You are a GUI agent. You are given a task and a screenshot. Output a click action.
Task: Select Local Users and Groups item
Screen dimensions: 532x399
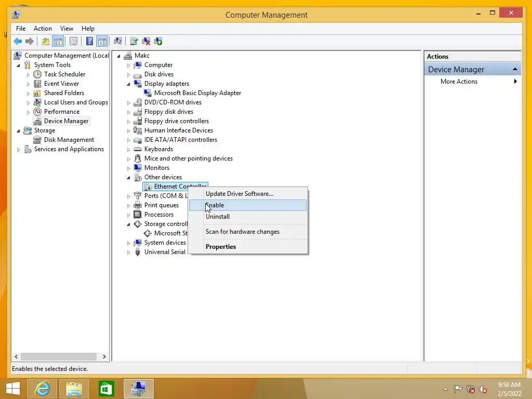pos(76,102)
